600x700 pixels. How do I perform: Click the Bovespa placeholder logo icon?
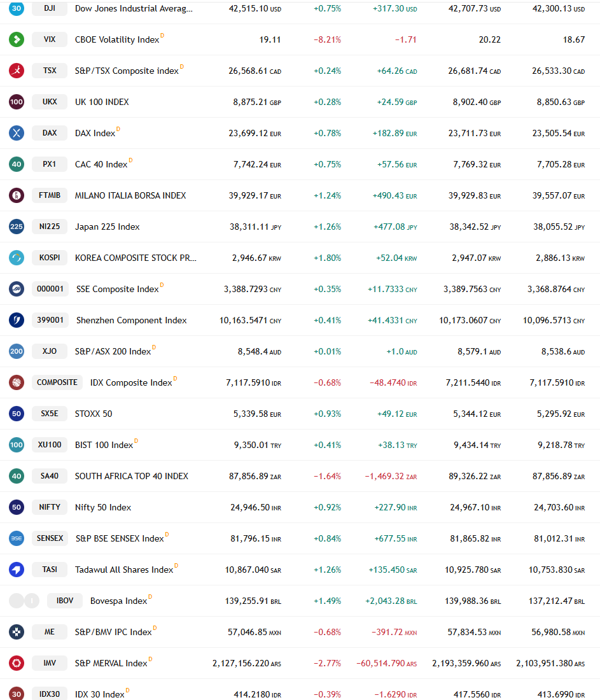pyautogui.click(x=24, y=601)
